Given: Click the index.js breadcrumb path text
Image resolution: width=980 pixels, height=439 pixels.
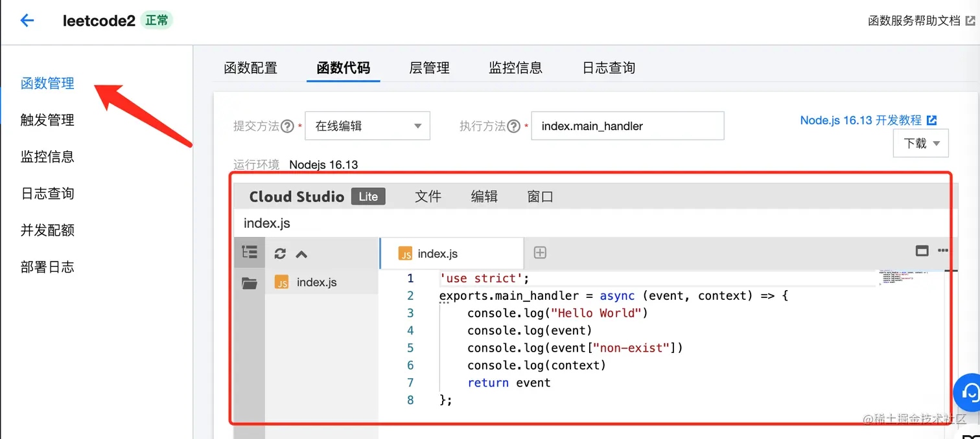Looking at the screenshot, I should [x=267, y=223].
